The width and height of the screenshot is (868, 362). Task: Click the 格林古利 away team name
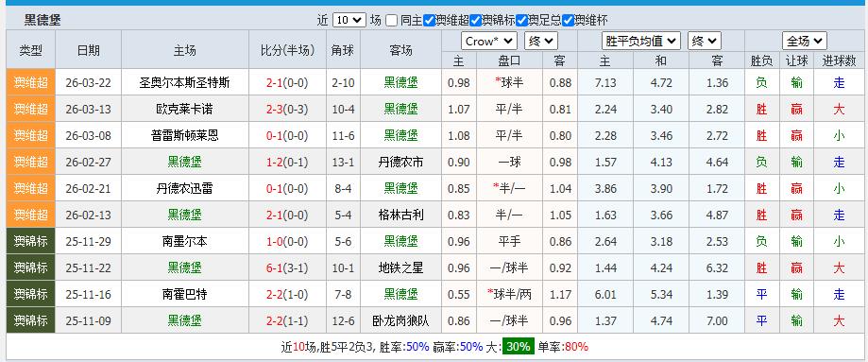[400, 215]
